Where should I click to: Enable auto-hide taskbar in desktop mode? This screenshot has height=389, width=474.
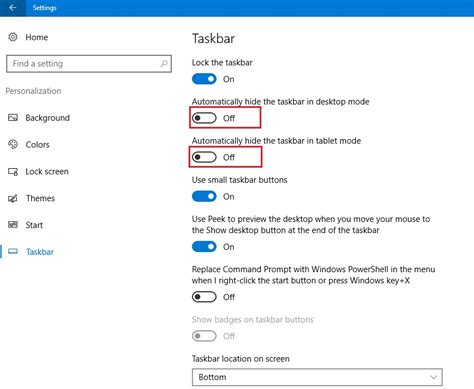coord(204,118)
